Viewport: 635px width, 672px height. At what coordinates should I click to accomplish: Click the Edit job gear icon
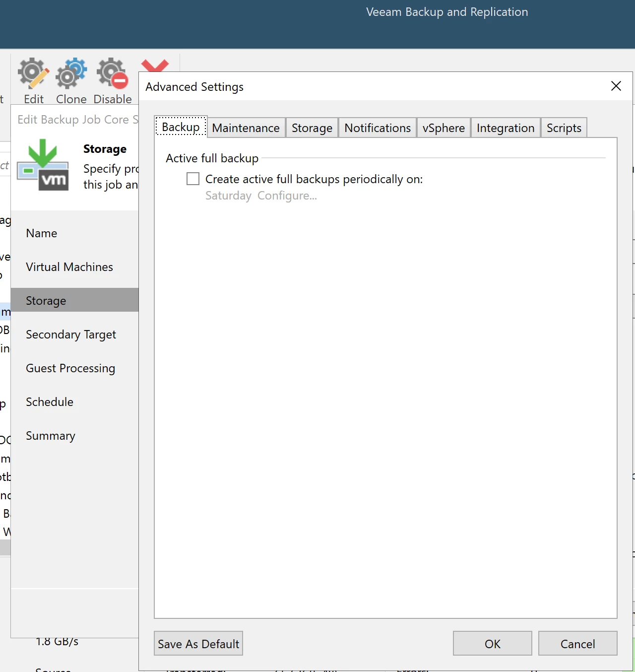[33, 73]
